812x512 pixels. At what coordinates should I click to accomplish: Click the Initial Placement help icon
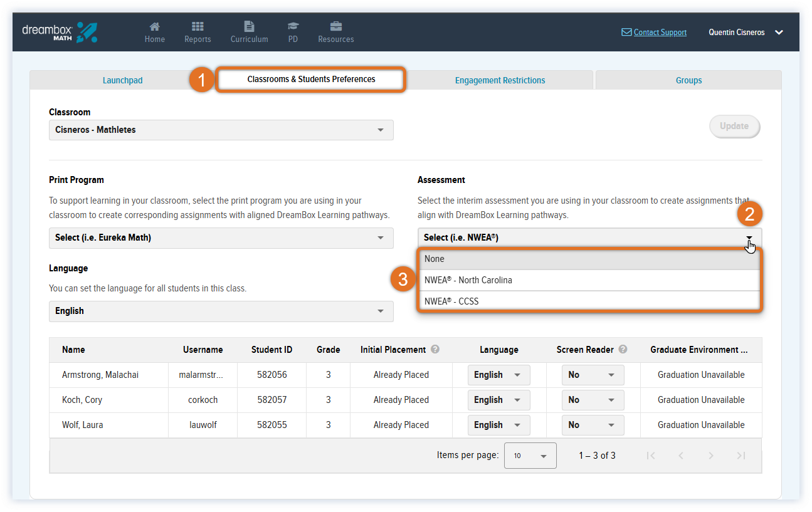(435, 350)
